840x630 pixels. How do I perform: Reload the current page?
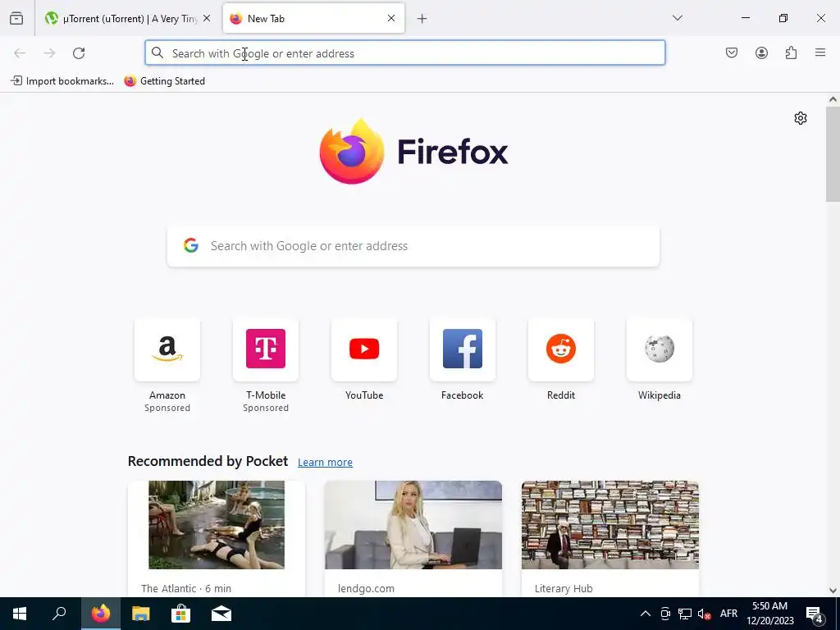point(79,53)
